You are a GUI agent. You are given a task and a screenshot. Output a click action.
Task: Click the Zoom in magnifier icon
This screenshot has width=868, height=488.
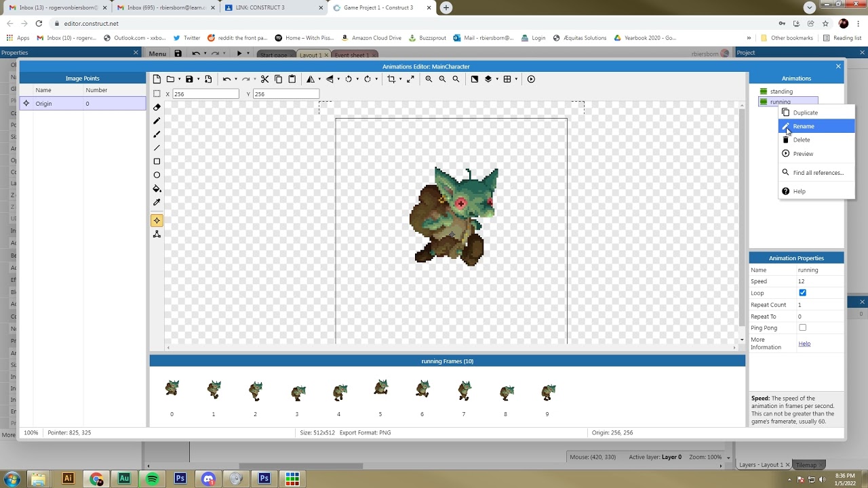(429, 79)
